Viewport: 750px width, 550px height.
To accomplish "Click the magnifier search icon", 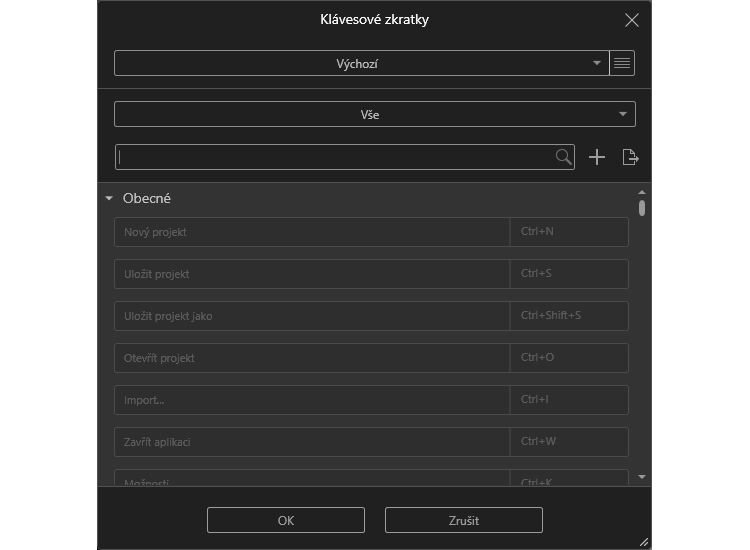I will pyautogui.click(x=564, y=157).
